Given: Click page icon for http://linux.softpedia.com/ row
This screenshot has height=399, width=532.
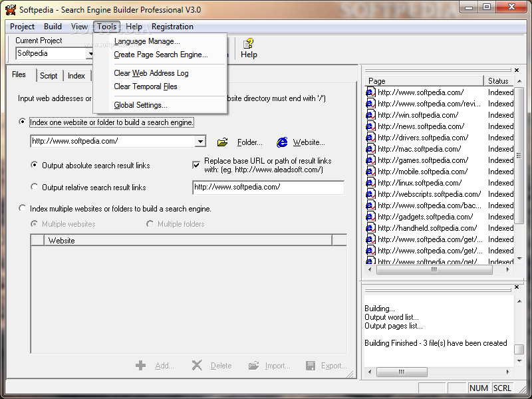Looking at the screenshot, I should 370,183.
